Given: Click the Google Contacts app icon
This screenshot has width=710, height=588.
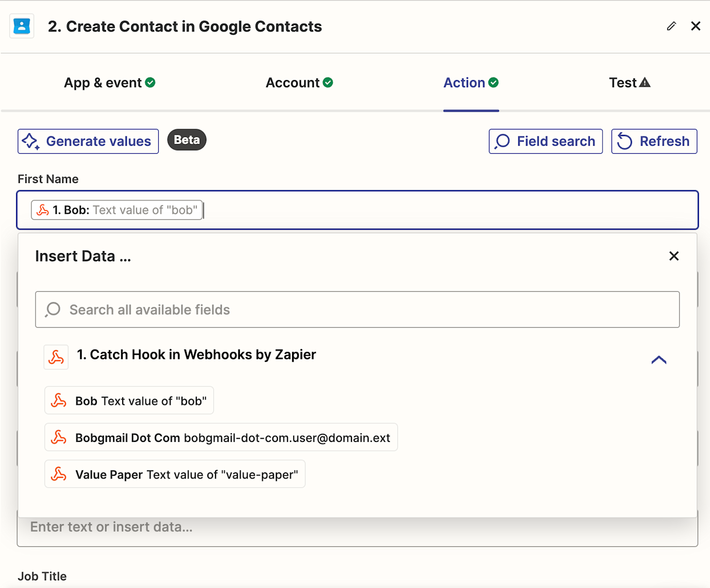Looking at the screenshot, I should point(22,26).
